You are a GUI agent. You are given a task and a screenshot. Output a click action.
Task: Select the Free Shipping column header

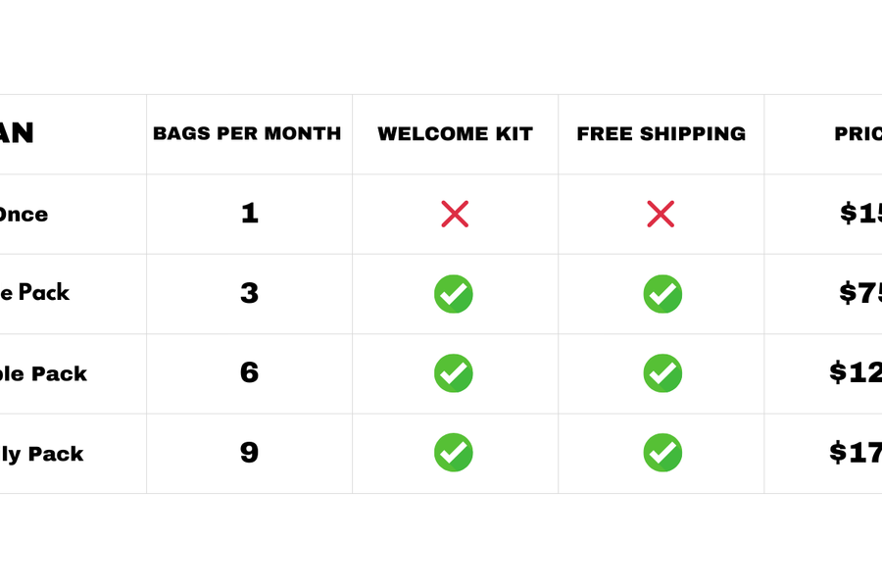661,134
